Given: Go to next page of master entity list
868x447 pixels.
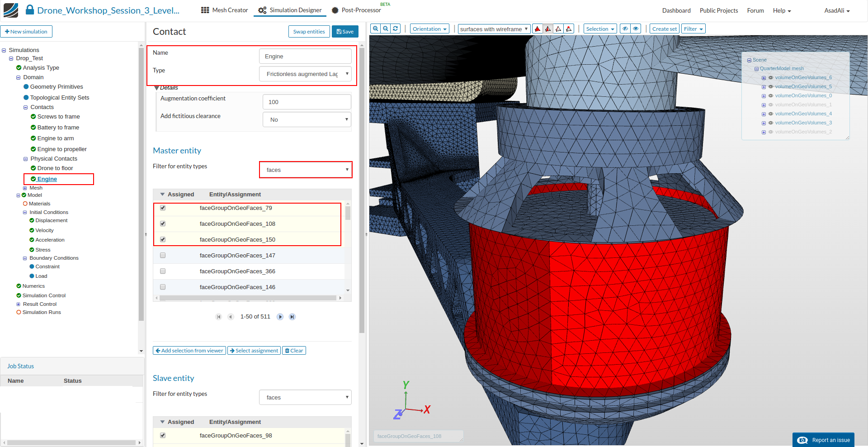Looking at the screenshot, I should [280, 317].
